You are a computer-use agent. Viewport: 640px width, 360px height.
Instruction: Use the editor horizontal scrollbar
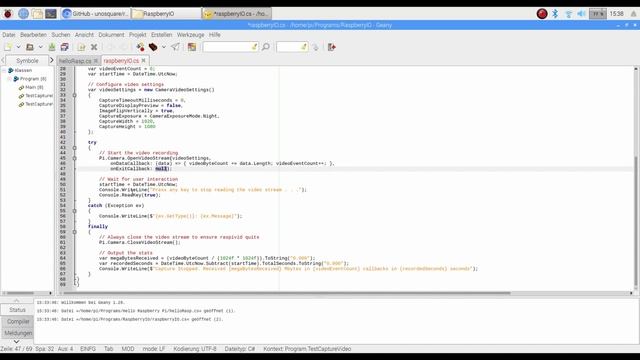(x=287, y=293)
